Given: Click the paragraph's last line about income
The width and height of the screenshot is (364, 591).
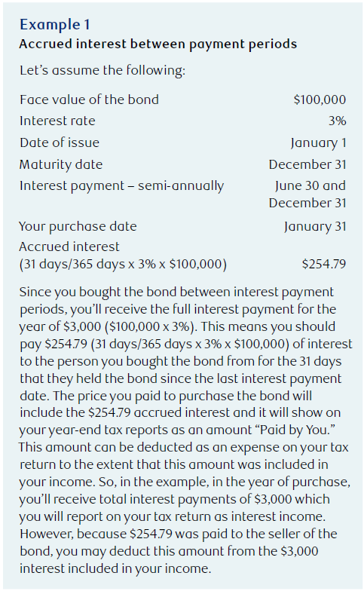Looking at the screenshot, I should pyautogui.click(x=115, y=568).
